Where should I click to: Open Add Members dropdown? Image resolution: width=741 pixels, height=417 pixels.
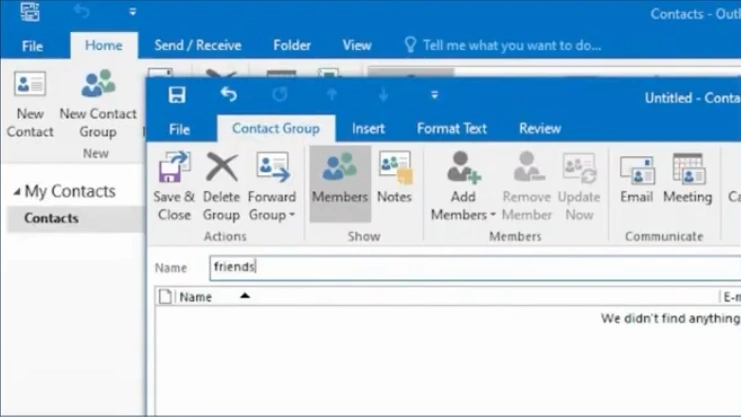(x=463, y=186)
